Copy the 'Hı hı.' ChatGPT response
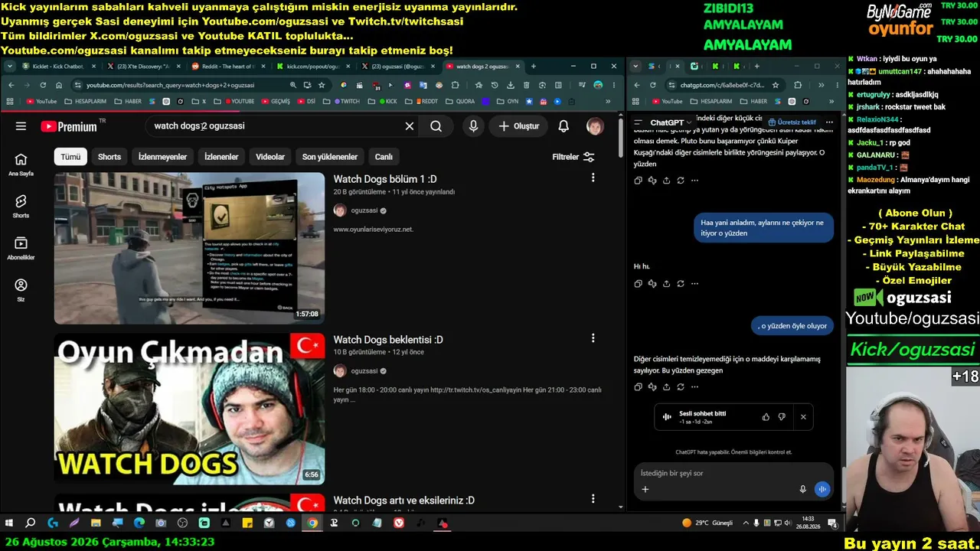 pos(638,284)
